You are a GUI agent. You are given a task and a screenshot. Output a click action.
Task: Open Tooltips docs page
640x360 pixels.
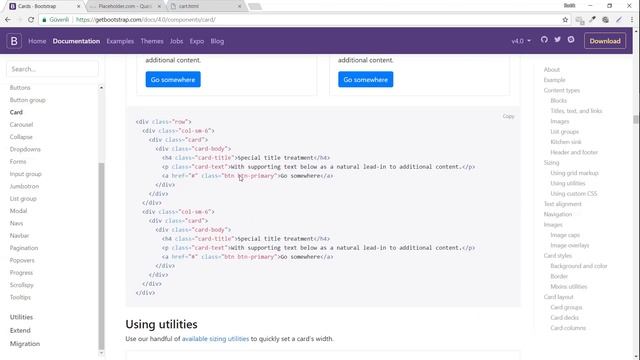point(20,297)
